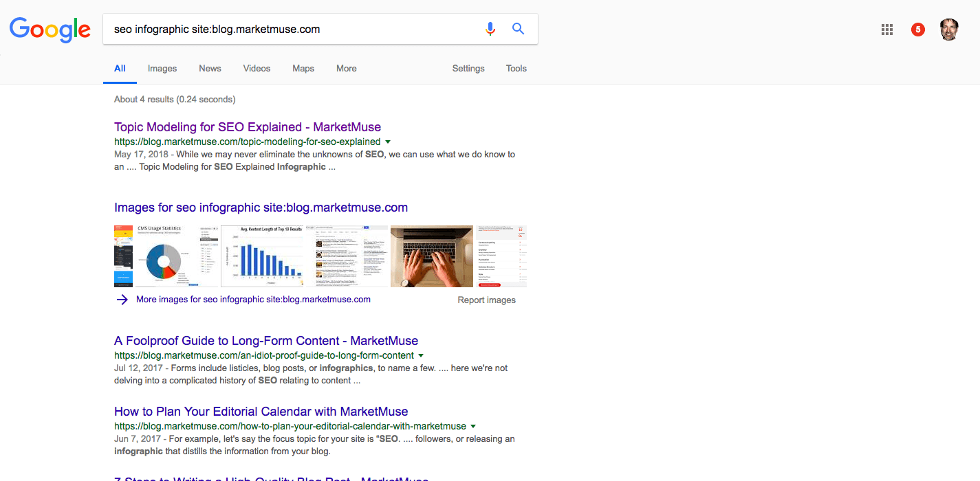Screen dimensions: 980x481
Task: Start voice search with the microphone icon
Action: click(490, 29)
